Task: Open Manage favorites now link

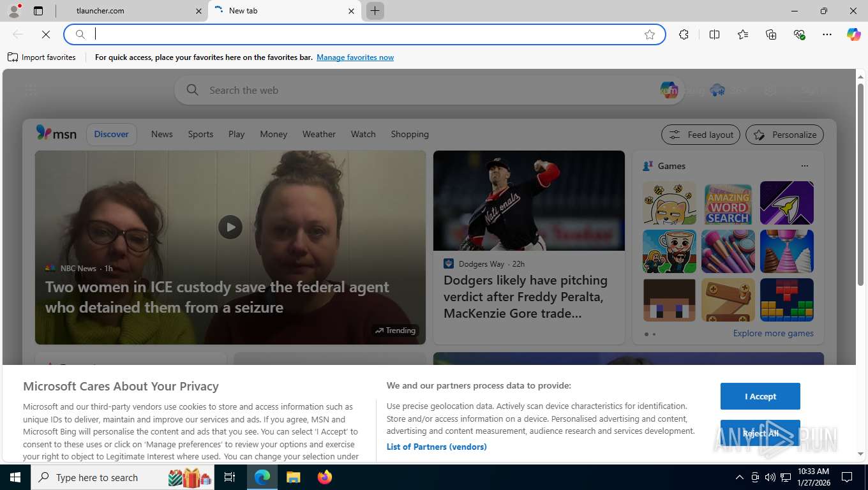Action: click(355, 57)
